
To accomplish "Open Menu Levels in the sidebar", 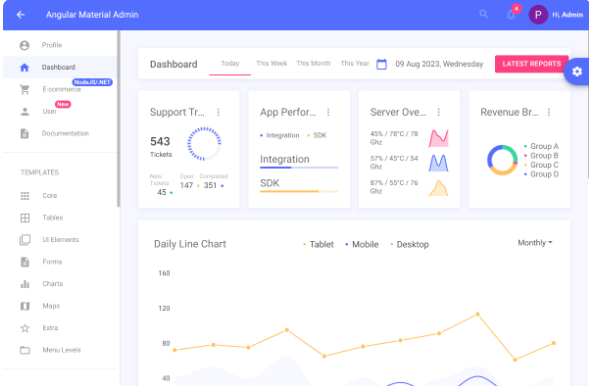I will point(60,350).
